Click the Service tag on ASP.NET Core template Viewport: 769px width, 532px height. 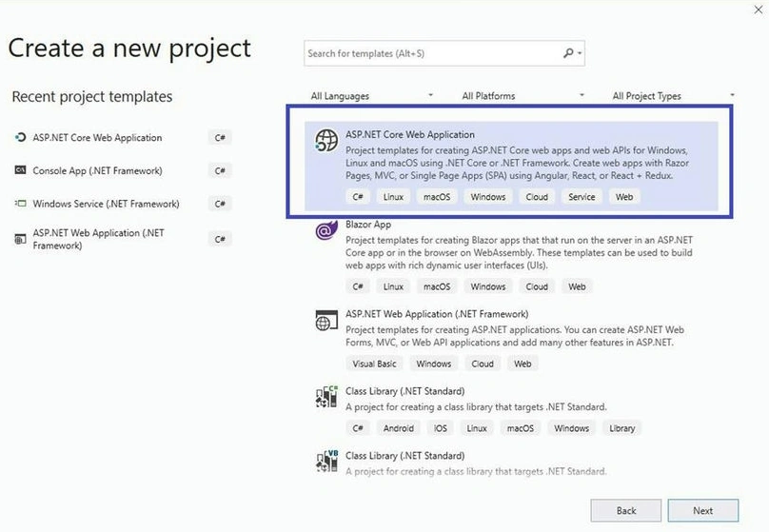coord(582,197)
